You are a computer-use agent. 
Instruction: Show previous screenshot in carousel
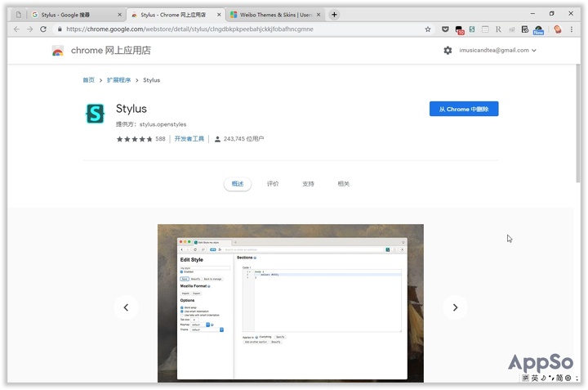(x=126, y=307)
